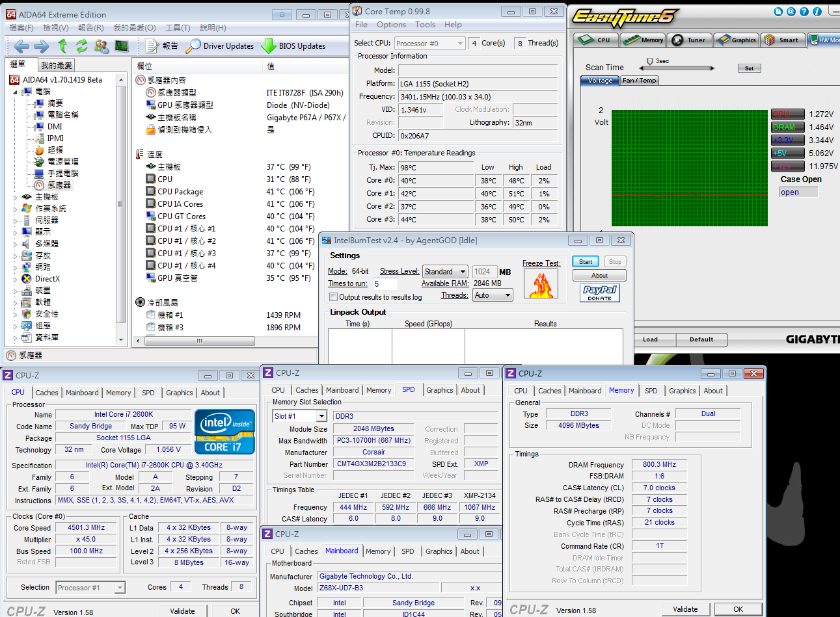Toggle the DRAM voltage trace in EasyTune6
Screen dimensions: 840x617
tap(788, 127)
